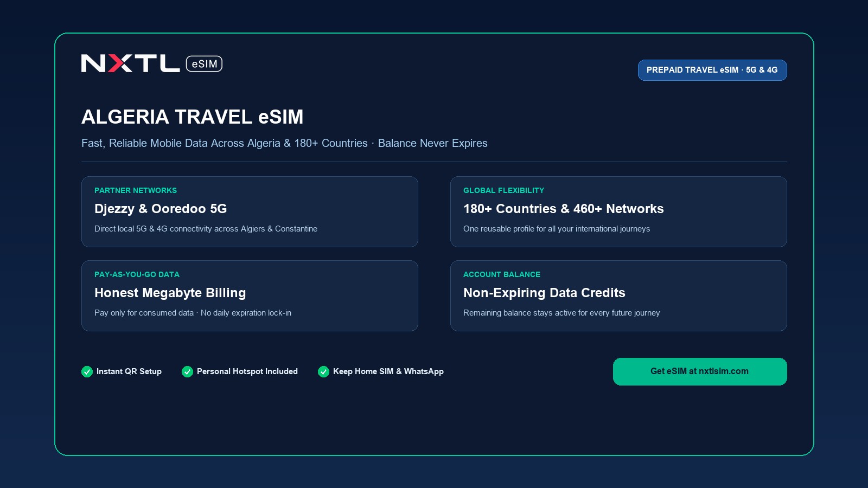Click the Pay only for consumed data line
868x488 pixels.
[x=193, y=313]
